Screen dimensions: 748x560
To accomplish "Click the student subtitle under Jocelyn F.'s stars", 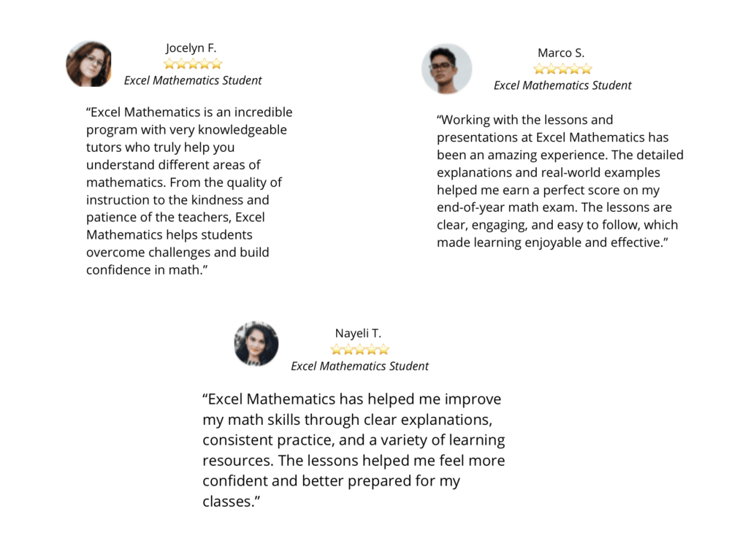I will tap(193, 80).
